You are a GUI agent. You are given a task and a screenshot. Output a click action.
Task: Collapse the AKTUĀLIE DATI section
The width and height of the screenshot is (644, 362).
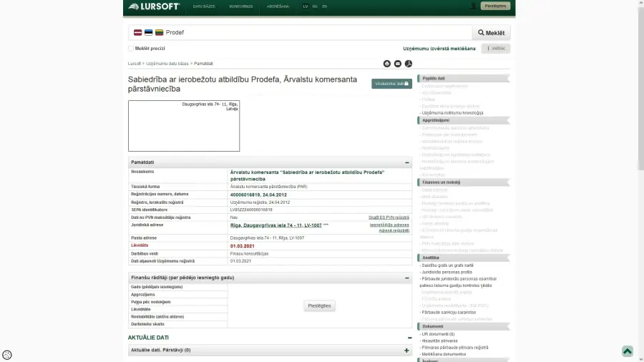[x=409, y=338]
